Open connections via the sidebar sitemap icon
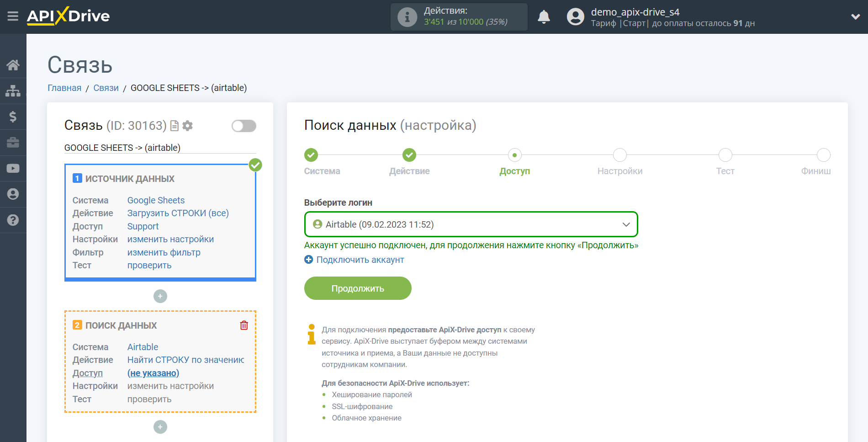868x442 pixels. (x=13, y=91)
